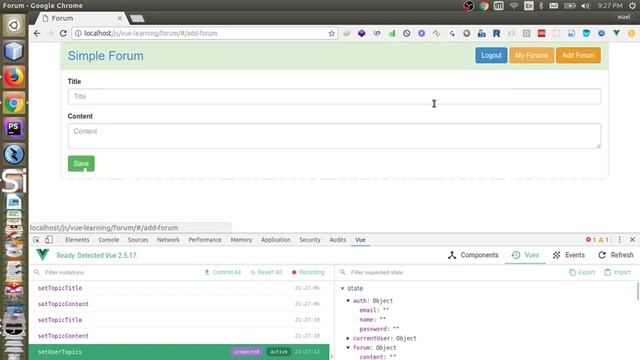The width and height of the screenshot is (640, 360).
Task: Open the 3D cube app in dock
Action: pyautogui.click(x=14, y=51)
